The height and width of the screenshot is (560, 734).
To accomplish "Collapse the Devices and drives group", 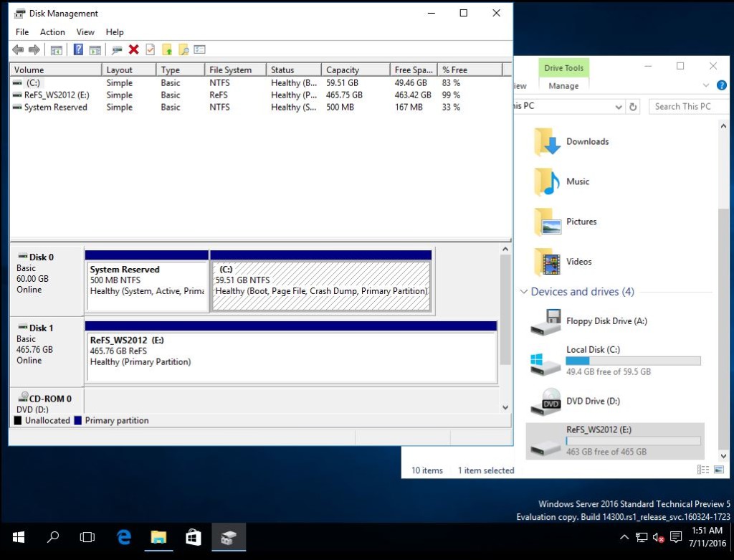I will pos(523,292).
